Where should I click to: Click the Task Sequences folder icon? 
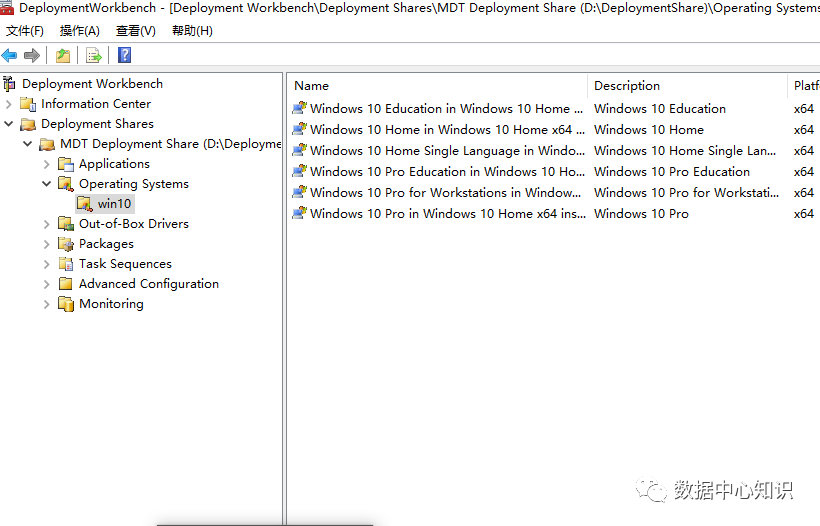[x=66, y=264]
